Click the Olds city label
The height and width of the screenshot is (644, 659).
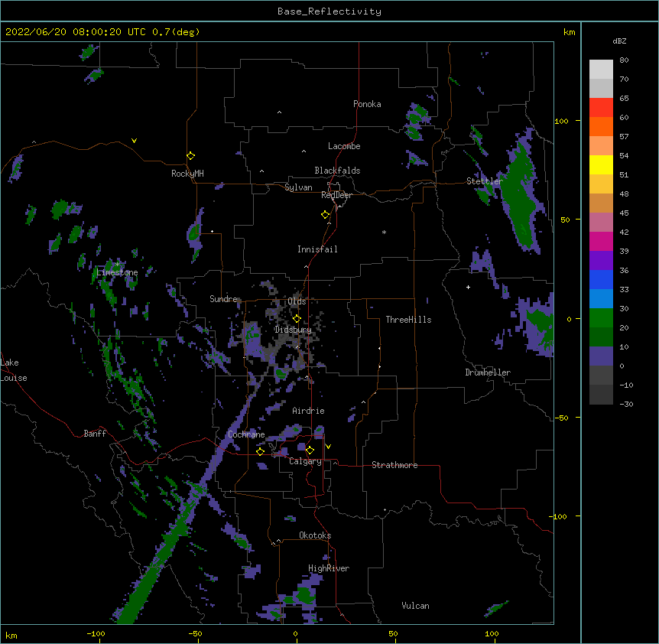297,301
